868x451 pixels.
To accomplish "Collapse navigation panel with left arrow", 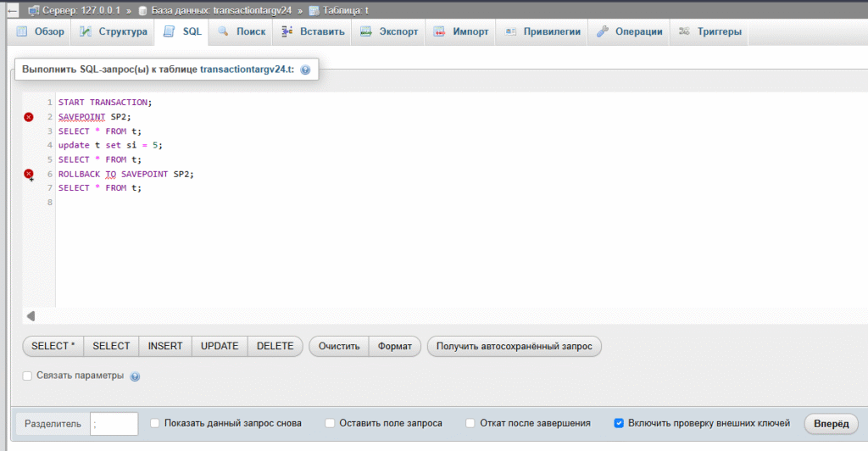I will [12, 10].
